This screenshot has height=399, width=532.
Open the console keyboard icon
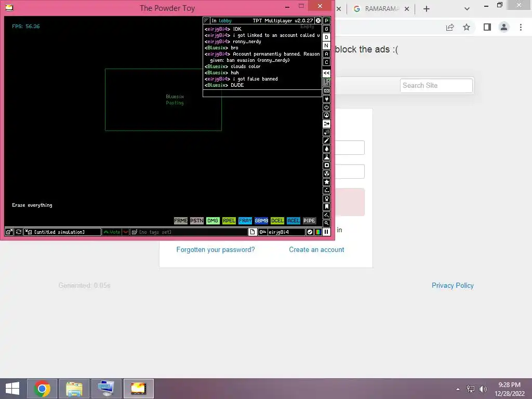326,90
